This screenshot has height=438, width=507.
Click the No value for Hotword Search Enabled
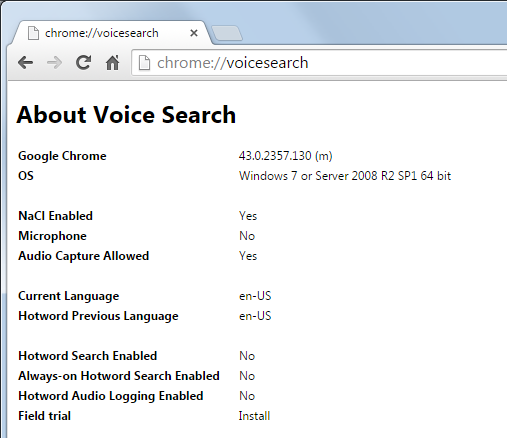click(x=247, y=356)
